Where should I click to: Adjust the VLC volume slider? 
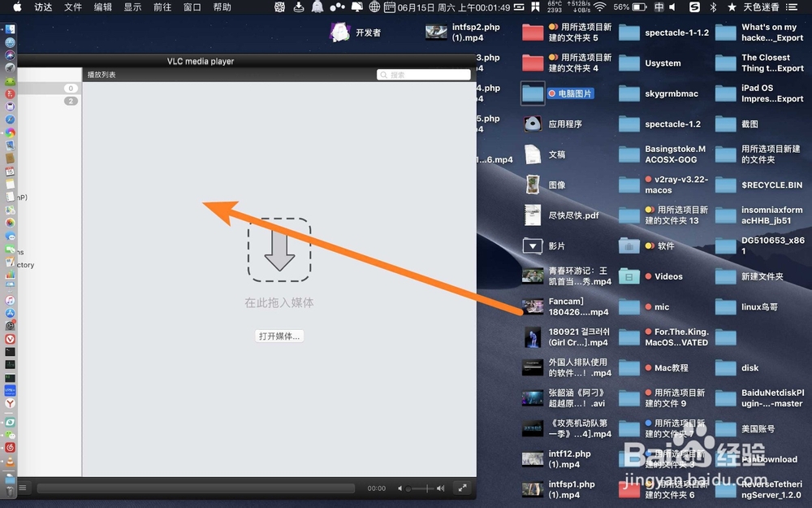(421, 488)
